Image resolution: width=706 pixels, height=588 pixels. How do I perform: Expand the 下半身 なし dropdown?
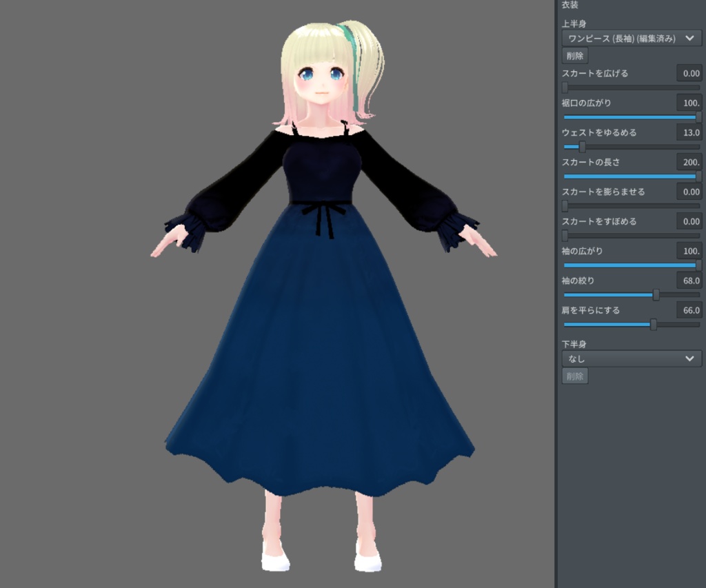coord(632,359)
